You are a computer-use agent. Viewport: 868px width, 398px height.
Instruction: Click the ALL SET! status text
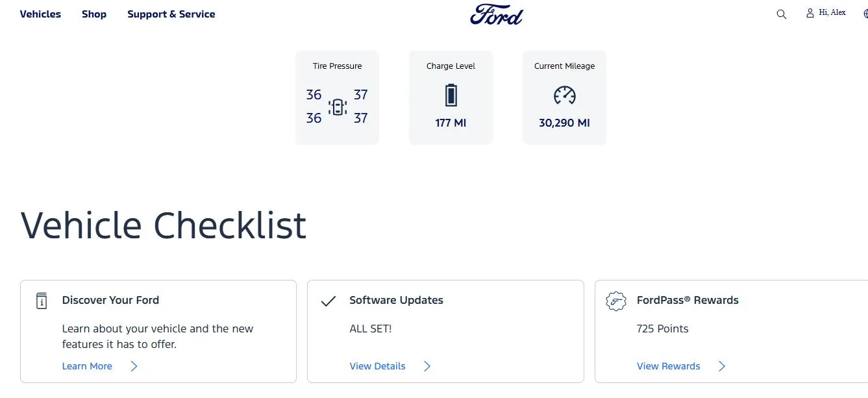371,329
